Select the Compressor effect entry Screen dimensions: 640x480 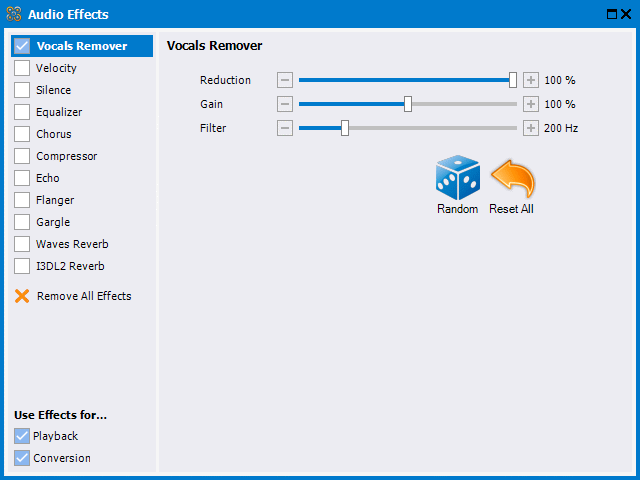pyautogui.click(x=67, y=156)
